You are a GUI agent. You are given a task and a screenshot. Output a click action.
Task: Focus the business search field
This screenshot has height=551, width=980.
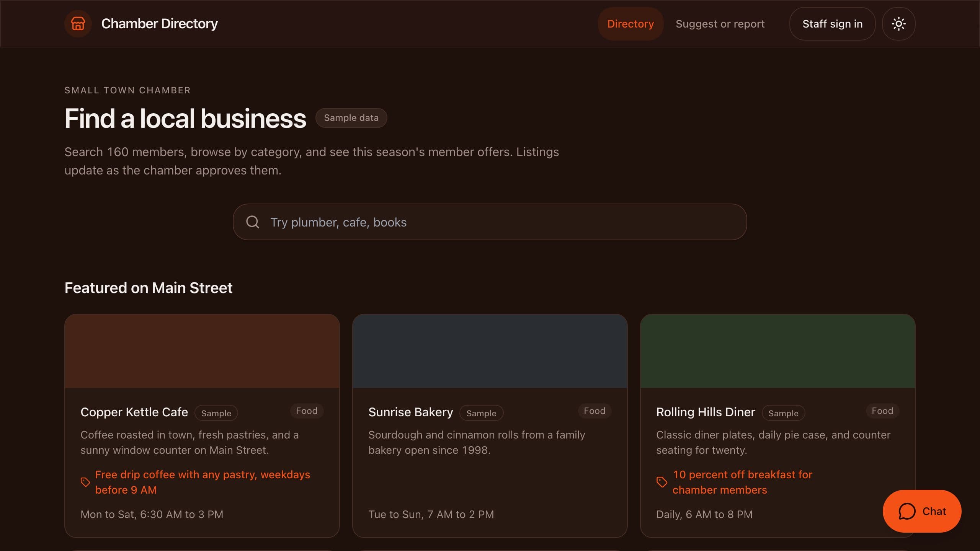click(x=490, y=222)
